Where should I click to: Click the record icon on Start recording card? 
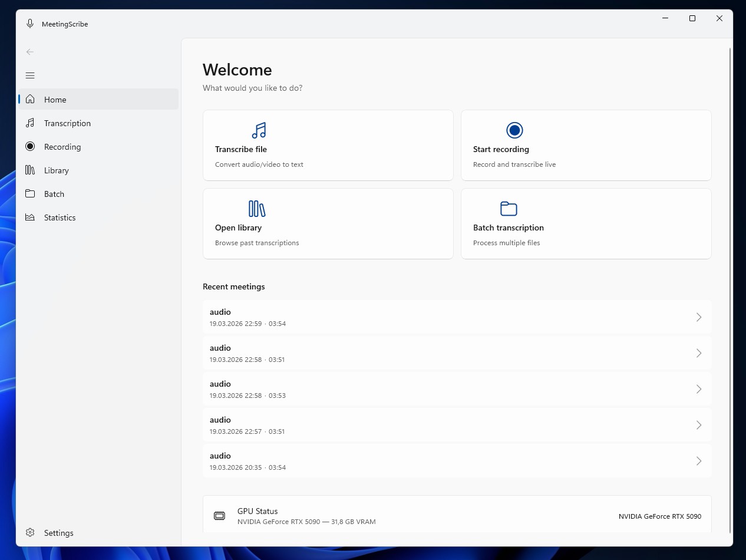pos(514,130)
